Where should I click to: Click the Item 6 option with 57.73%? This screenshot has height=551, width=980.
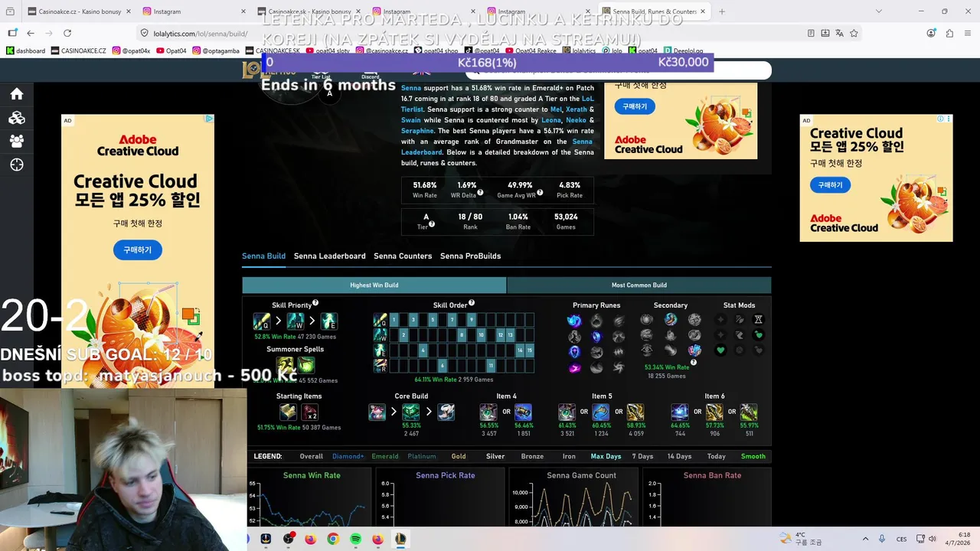click(714, 412)
